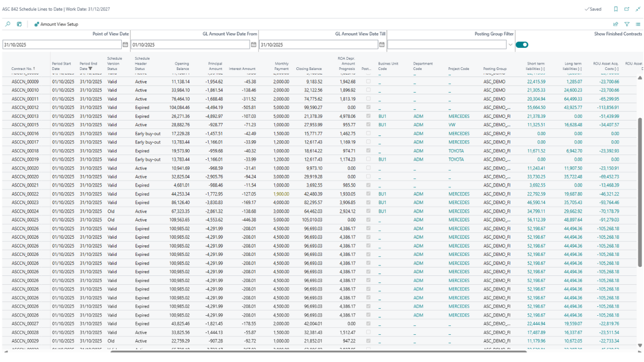The height and width of the screenshot is (362, 644).
Task: Click the search magnifier icon
Action: (x=8, y=24)
